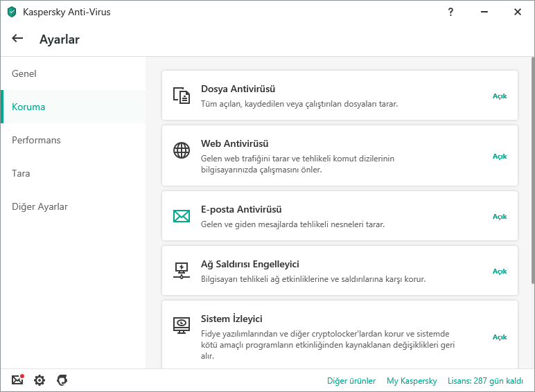Click the E-posta Antivirüsü envelope icon
The image size is (535, 392).
click(182, 216)
